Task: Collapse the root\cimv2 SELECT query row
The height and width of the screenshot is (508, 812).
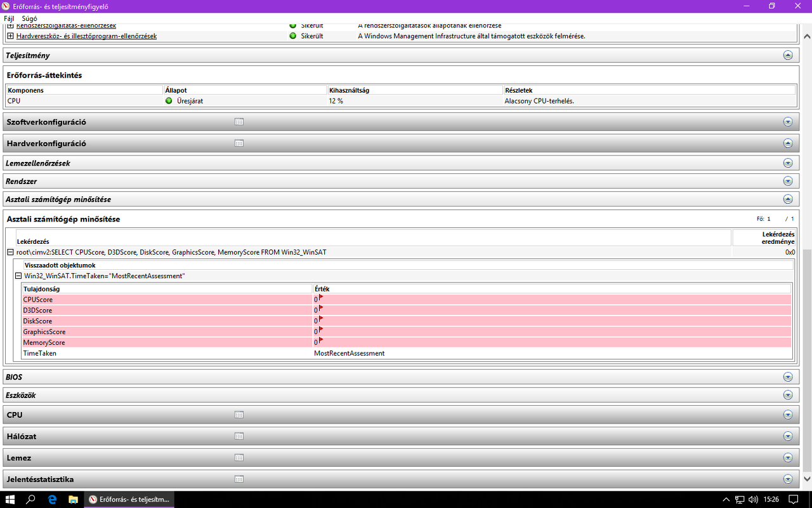Action: [10, 252]
